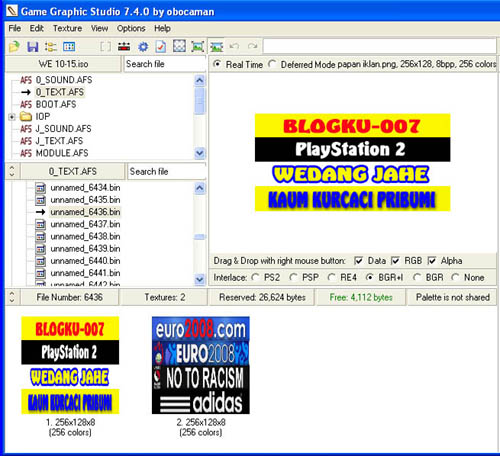Choose Deferred Mode radio option
This screenshot has height=456, width=500.
coord(272,64)
